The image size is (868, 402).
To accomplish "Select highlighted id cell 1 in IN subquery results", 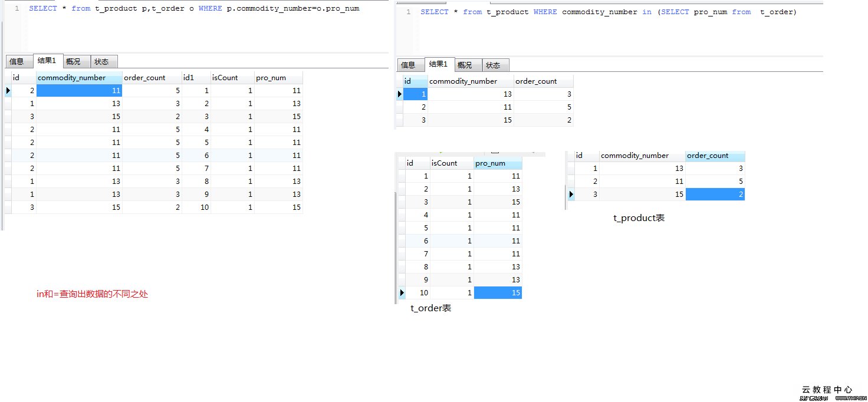I will click(x=415, y=94).
